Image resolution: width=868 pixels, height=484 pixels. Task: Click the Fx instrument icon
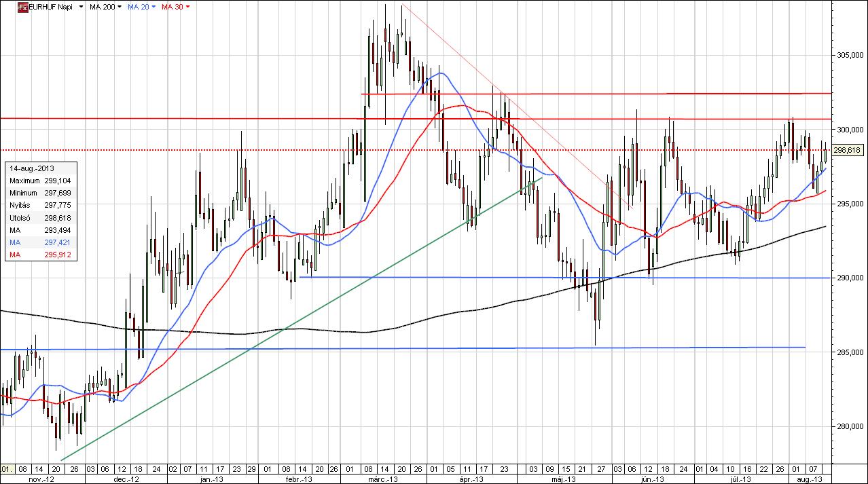(x=22, y=6)
